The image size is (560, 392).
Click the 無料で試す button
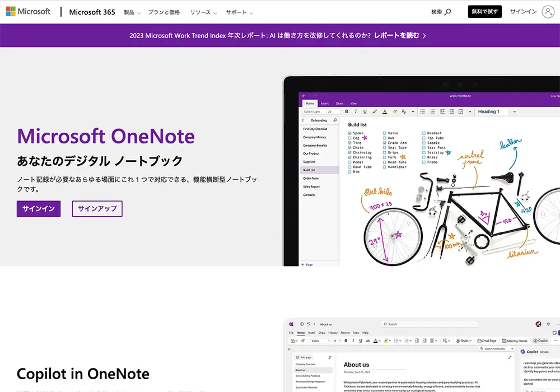pos(484,11)
